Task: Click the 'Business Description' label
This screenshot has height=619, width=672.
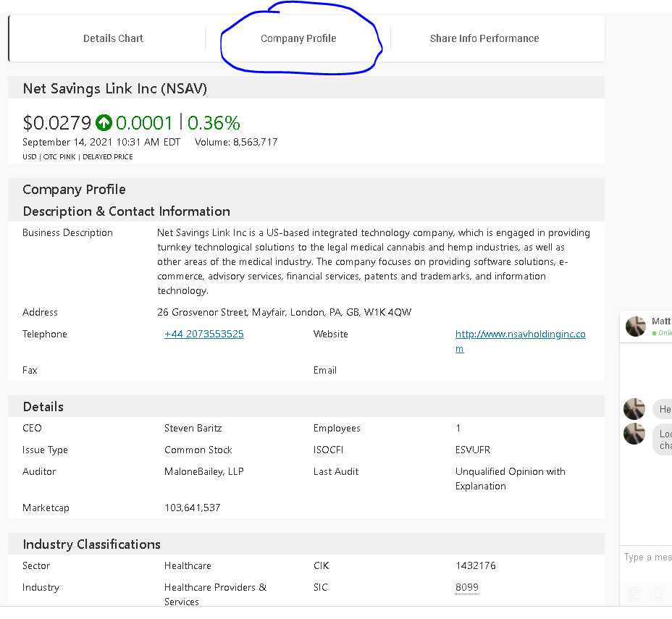Action: click(67, 232)
